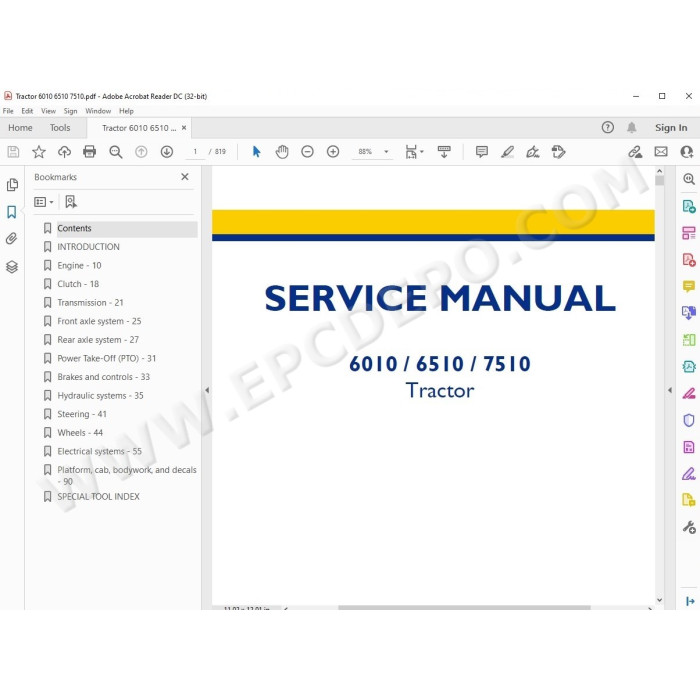Add a sticky note comment

coord(482,152)
